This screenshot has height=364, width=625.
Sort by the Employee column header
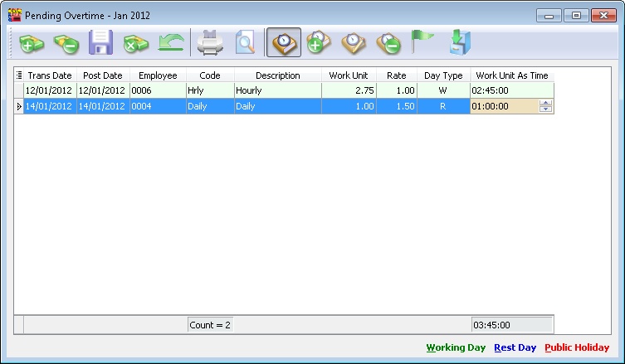pos(158,75)
